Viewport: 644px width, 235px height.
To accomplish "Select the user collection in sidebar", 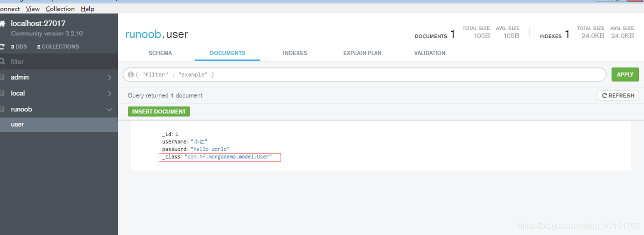I will point(59,124).
